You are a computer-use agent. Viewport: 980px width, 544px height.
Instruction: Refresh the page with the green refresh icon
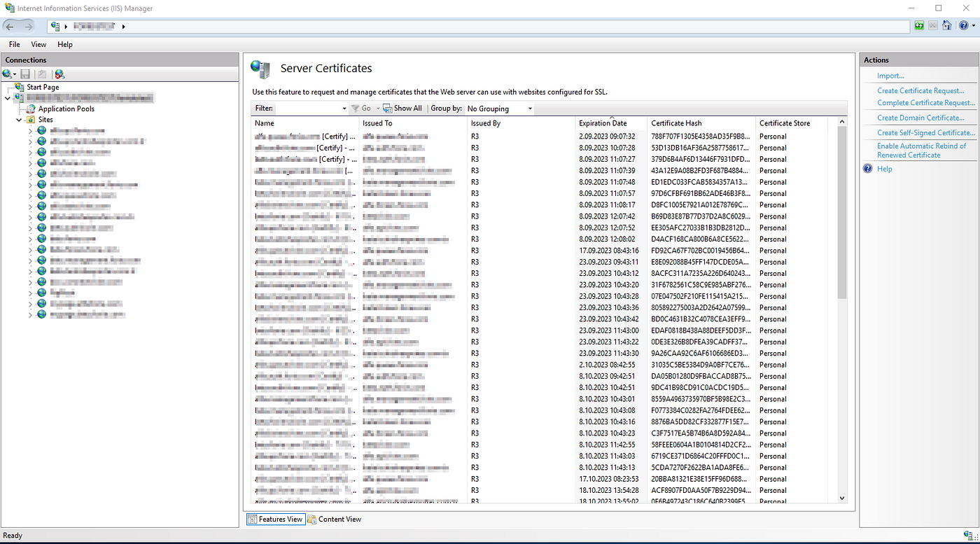pos(918,25)
